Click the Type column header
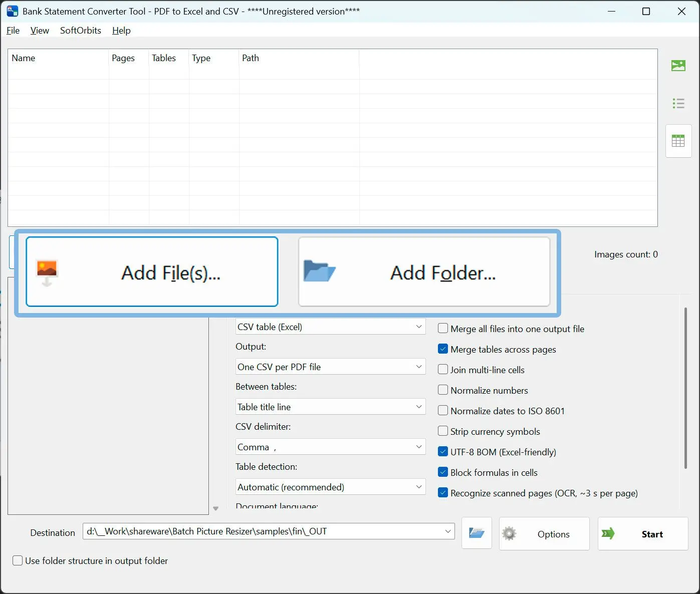 point(214,58)
